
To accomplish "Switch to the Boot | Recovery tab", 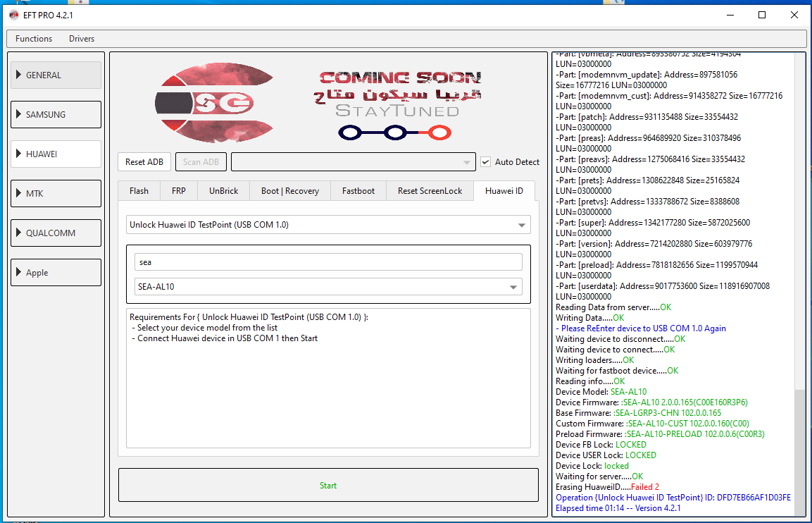I will [290, 191].
